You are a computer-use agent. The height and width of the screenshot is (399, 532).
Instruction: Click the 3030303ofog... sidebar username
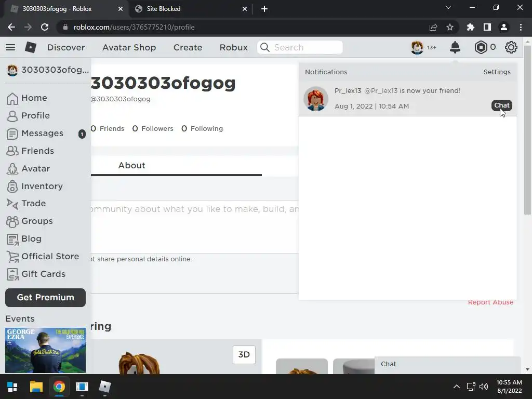click(x=55, y=70)
